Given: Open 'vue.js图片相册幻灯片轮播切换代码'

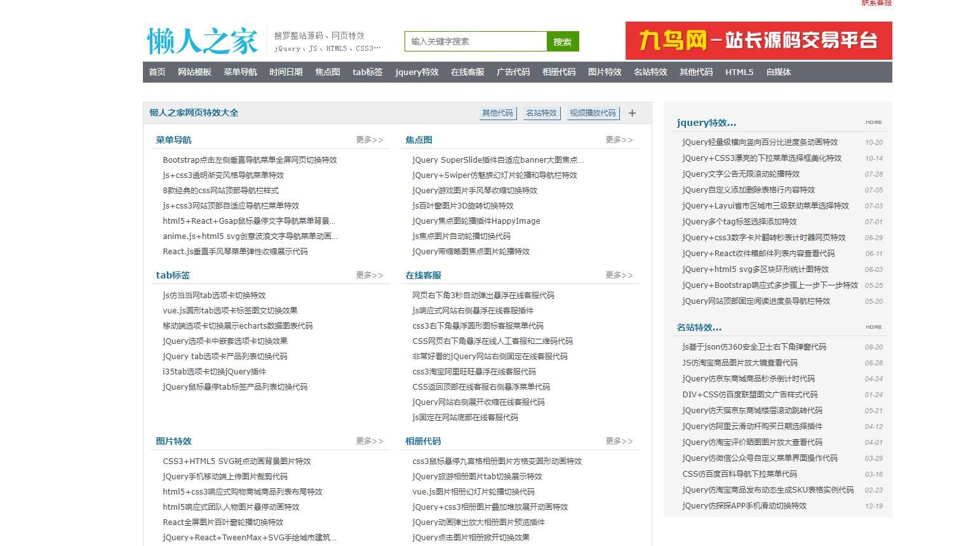Looking at the screenshot, I should click(473, 492).
